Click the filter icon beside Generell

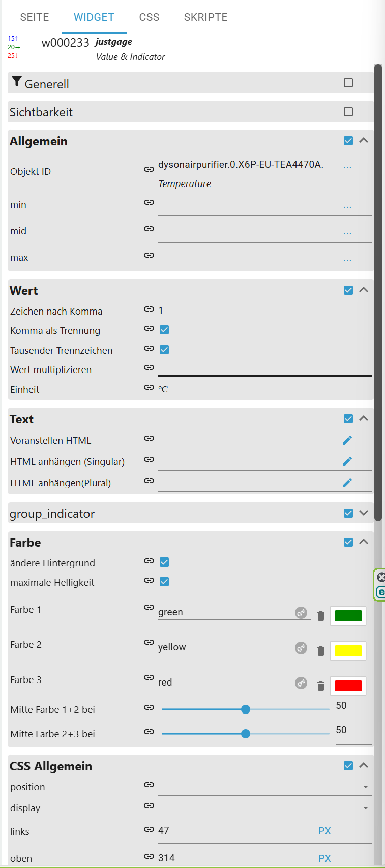point(17,81)
